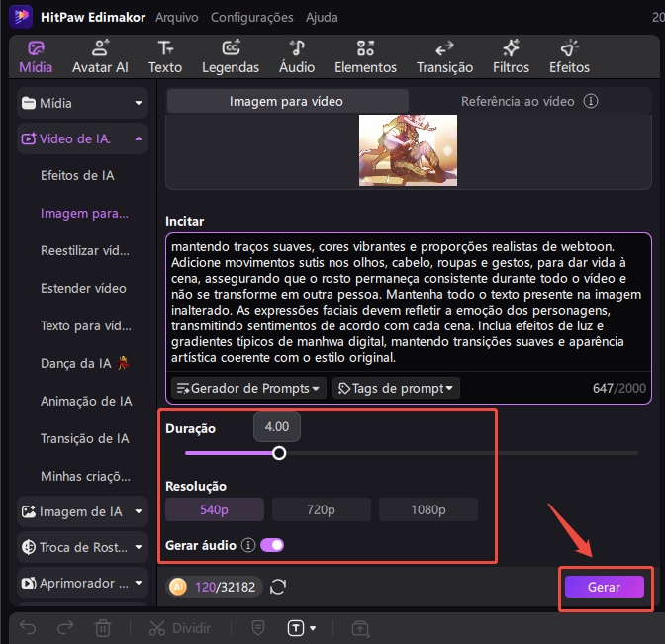This screenshot has height=644, width=665.
Task: Click the HitPaw Edimakor logo icon
Action: (x=21, y=17)
